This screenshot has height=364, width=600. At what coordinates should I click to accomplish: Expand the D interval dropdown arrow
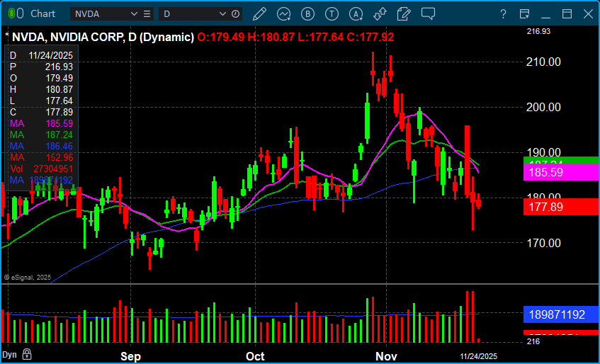pyautogui.click(x=222, y=14)
